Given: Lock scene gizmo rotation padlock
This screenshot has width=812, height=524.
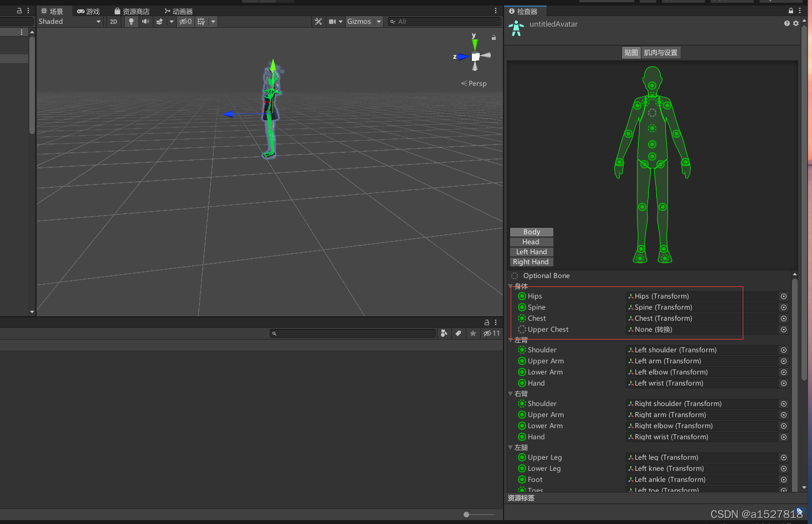Looking at the screenshot, I should (494, 37).
